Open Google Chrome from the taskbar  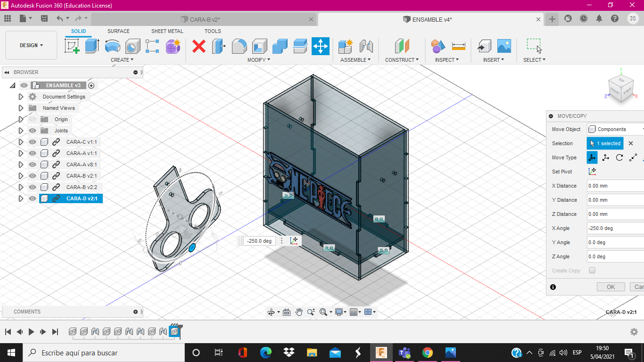point(428,353)
